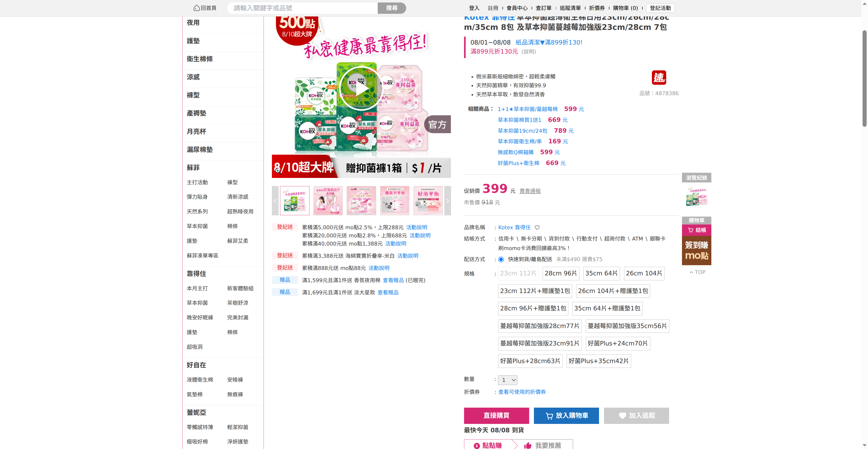Open 會員中心 in top navigation
868x449 pixels.
(x=517, y=8)
